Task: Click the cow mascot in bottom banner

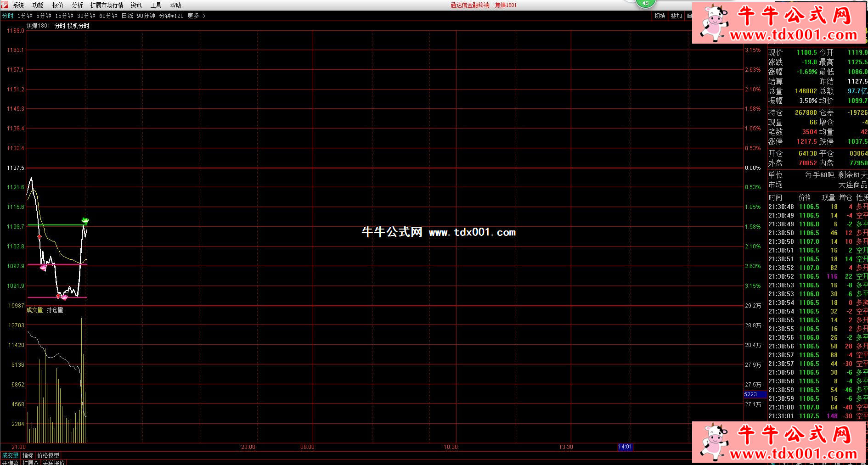Action: pos(714,442)
